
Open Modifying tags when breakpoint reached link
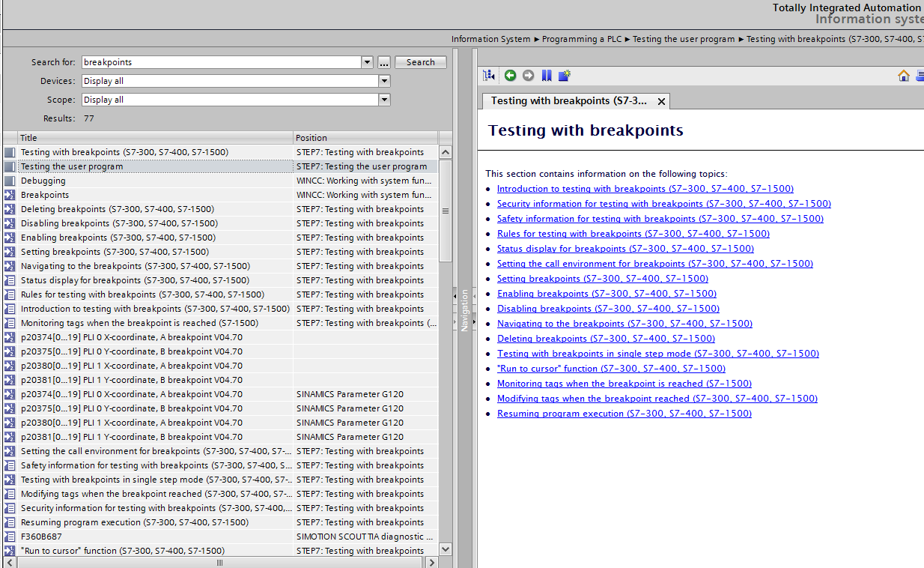tap(657, 399)
